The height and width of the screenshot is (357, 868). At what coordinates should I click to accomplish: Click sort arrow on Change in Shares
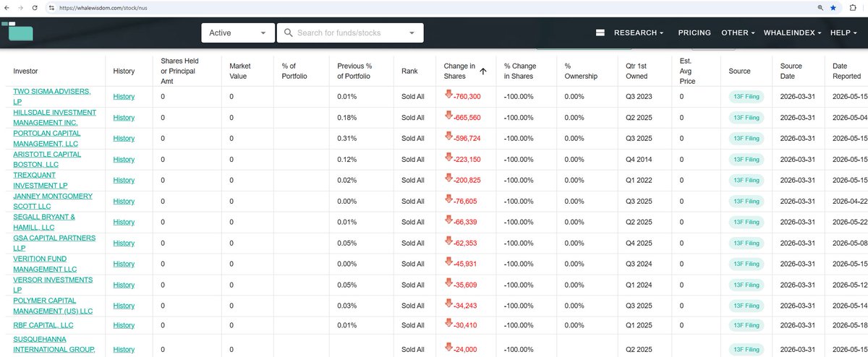[x=482, y=72]
